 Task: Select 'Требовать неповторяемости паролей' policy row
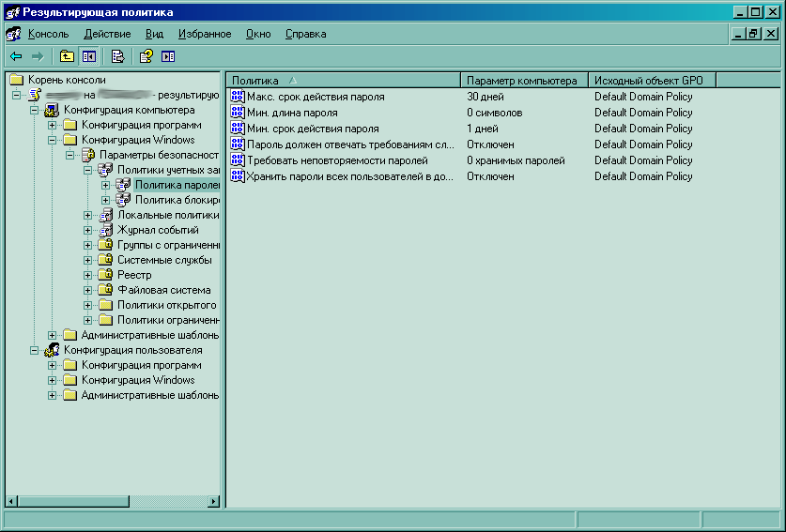pyautogui.click(x=337, y=160)
